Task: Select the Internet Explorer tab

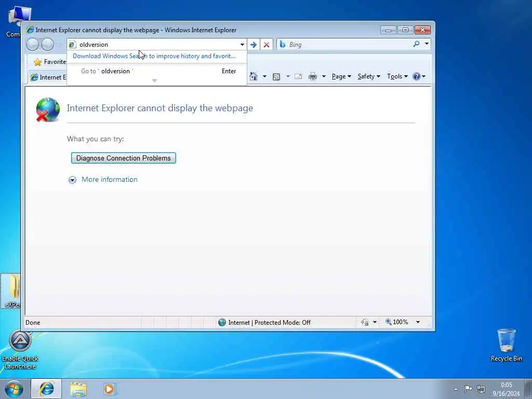Action: [47, 77]
